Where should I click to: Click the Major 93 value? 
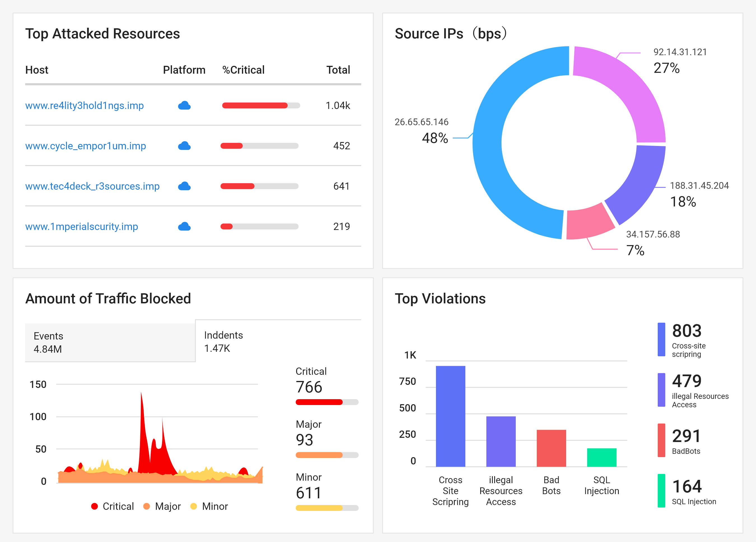pyautogui.click(x=304, y=440)
